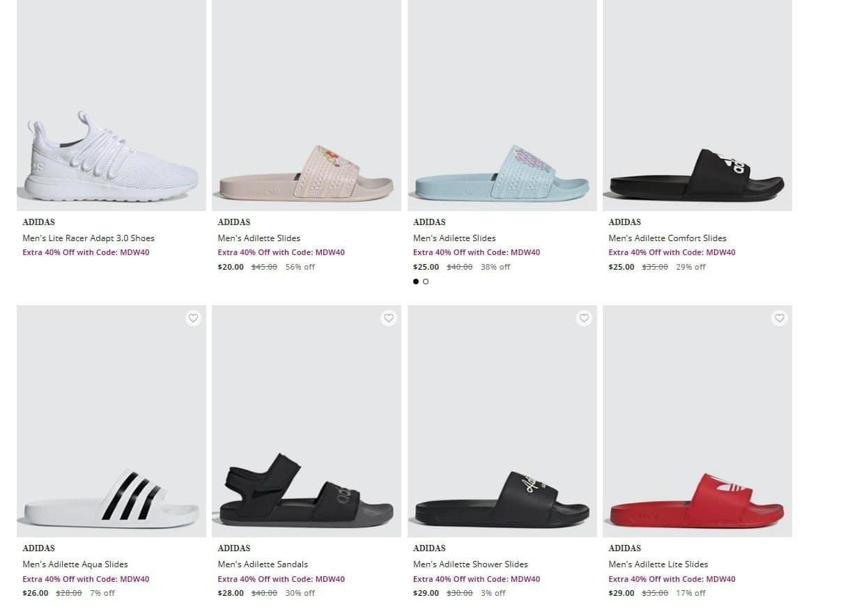Favorite the Adilette Aqua Slides with heart icon
Image resolution: width=850 pixels, height=616 pixels.
(193, 318)
